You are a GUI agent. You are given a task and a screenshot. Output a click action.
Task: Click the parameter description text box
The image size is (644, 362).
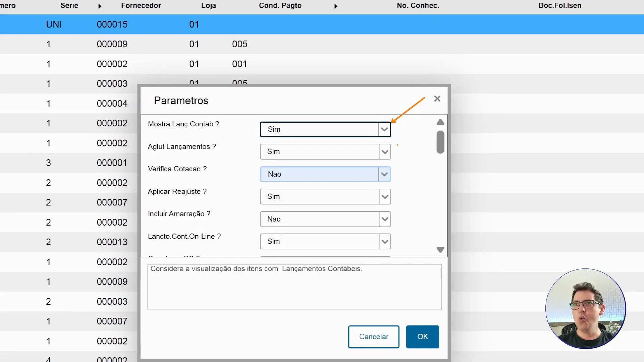tap(294, 287)
